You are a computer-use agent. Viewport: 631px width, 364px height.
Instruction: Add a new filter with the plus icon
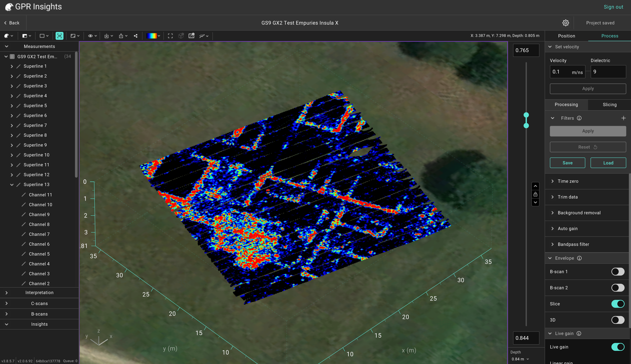coord(623,118)
